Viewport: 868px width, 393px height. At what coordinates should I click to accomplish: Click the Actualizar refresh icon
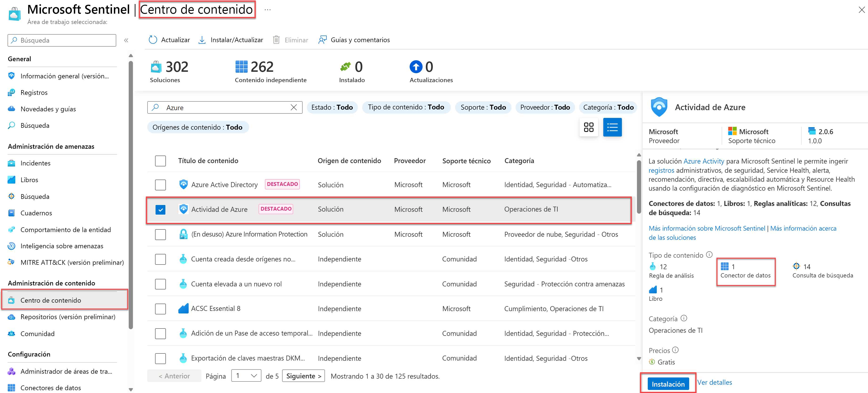[153, 40]
